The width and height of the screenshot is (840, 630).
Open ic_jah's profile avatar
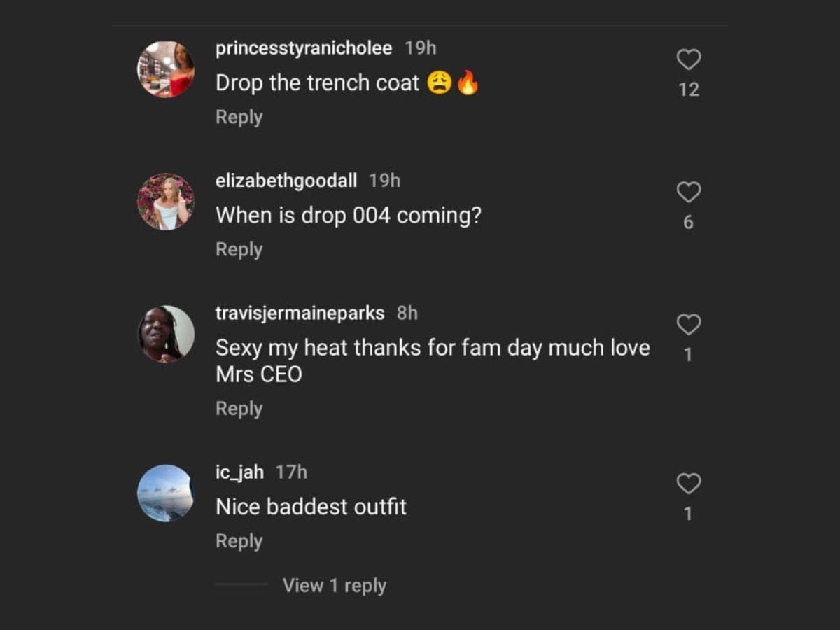click(x=166, y=493)
